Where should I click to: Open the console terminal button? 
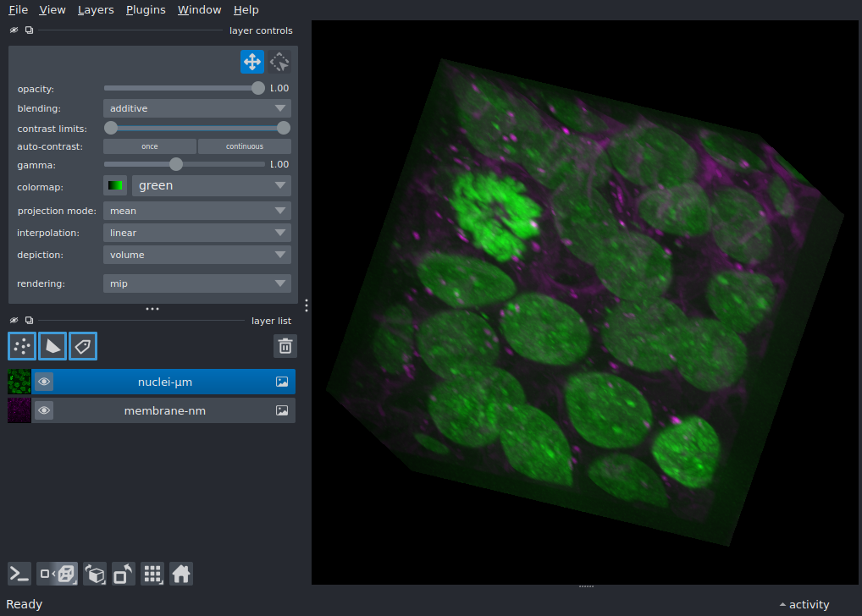point(19,574)
